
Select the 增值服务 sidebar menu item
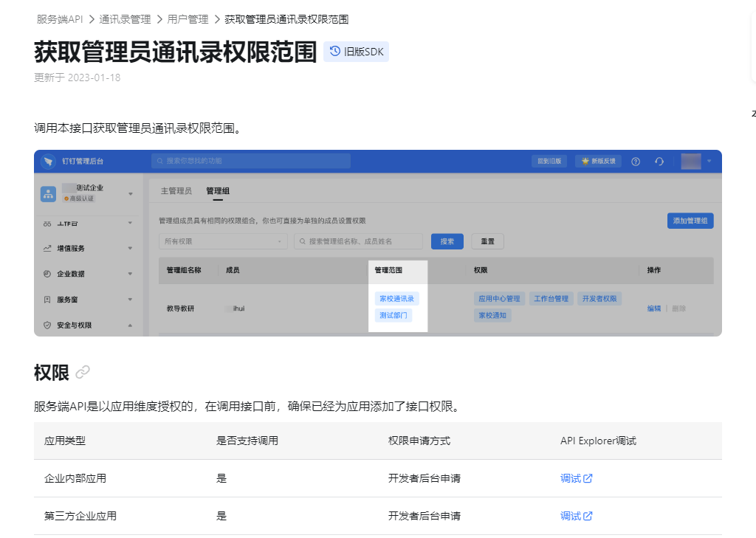pyautogui.click(x=89, y=248)
